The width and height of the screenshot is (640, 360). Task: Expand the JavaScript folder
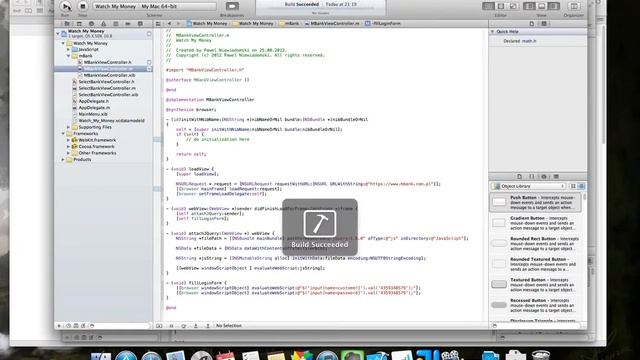pyautogui.click(x=69, y=49)
